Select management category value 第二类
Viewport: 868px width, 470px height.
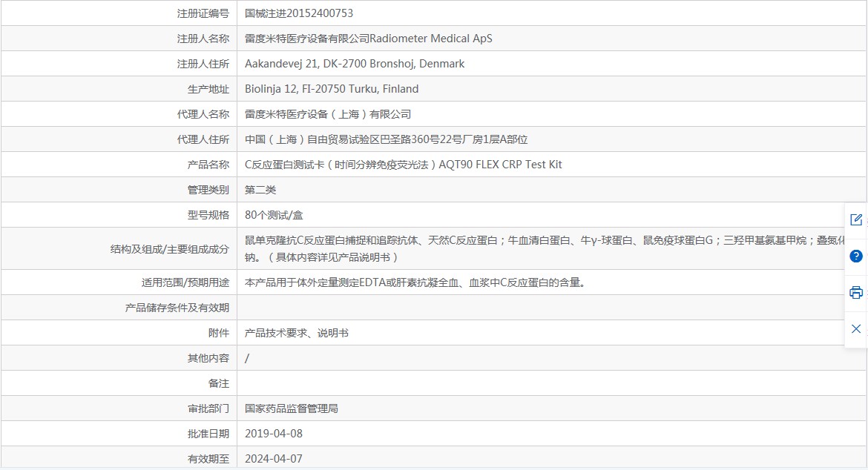pos(260,190)
